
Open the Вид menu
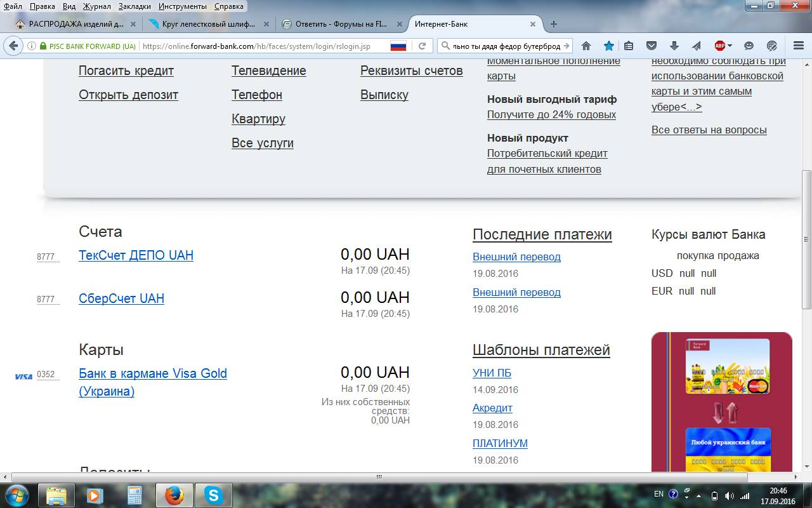(69, 6)
